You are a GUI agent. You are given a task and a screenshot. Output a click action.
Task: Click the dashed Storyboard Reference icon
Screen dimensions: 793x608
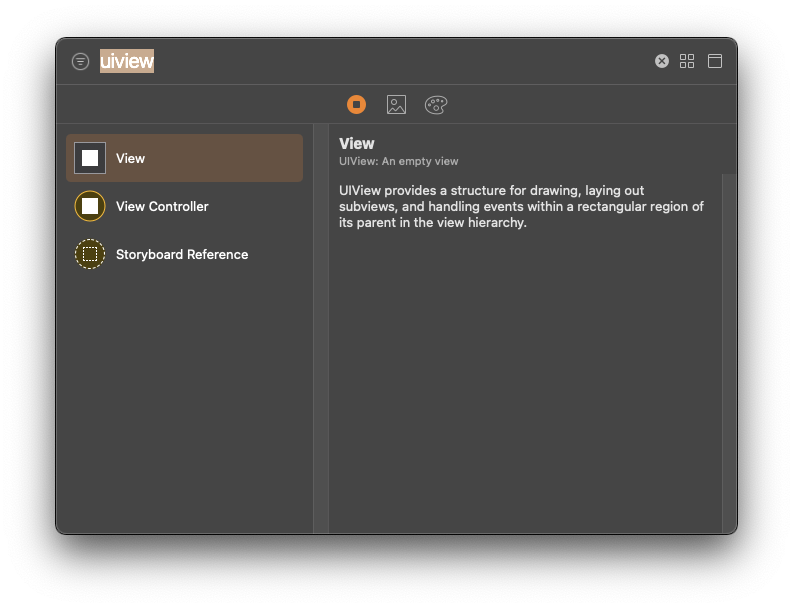point(90,254)
